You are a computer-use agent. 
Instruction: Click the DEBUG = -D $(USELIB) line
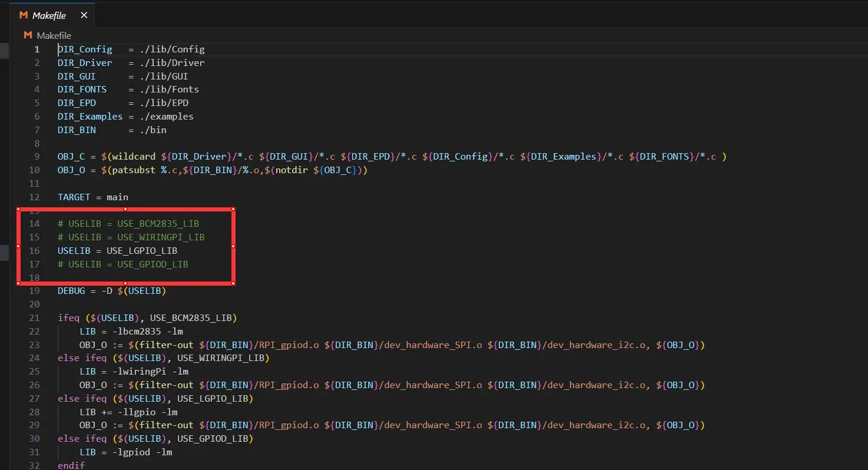112,291
